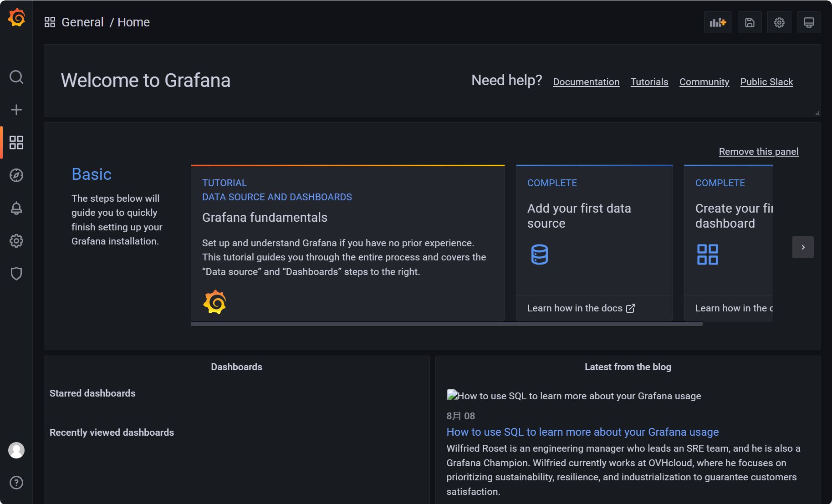Viewport: 832px width, 504px height.
Task: Click the DATA SOURCE AND DASHBOARDS label
Action: 277,197
